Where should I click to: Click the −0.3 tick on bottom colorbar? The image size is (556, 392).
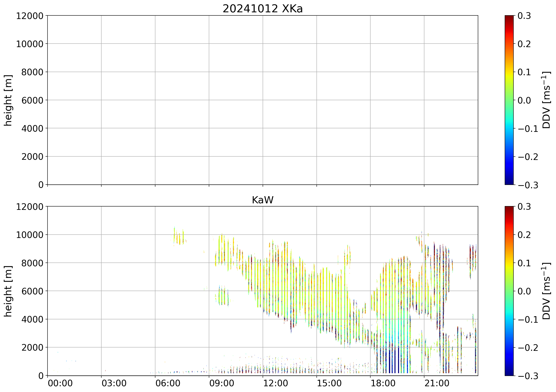pyautogui.click(x=528, y=376)
